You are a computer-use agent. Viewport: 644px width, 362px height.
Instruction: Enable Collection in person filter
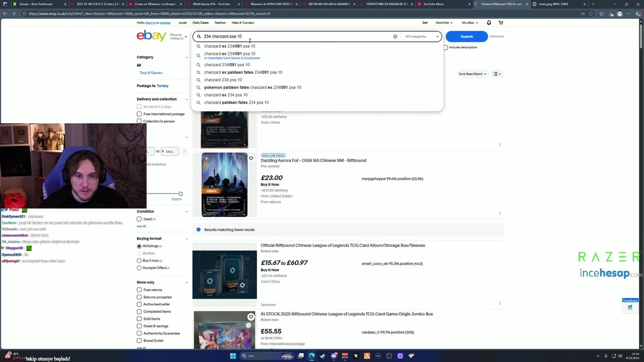139,121
